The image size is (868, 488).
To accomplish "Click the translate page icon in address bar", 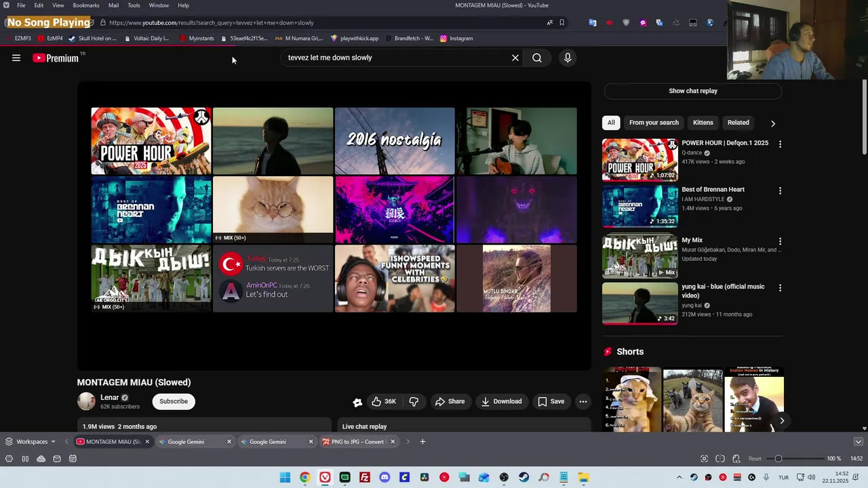I will tap(549, 22).
